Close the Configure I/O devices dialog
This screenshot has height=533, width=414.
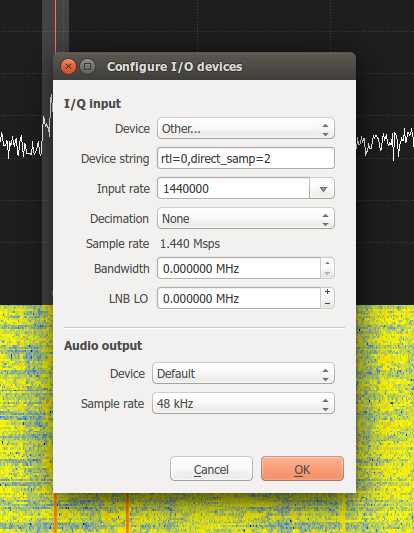(x=68, y=67)
